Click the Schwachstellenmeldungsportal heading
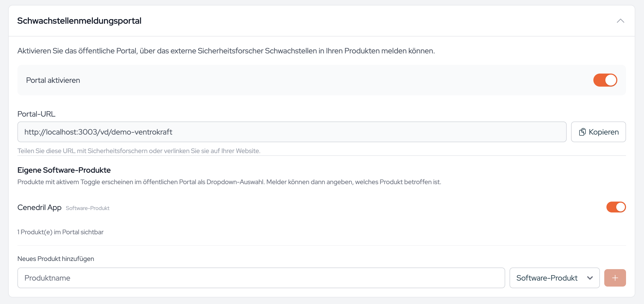 tap(79, 21)
